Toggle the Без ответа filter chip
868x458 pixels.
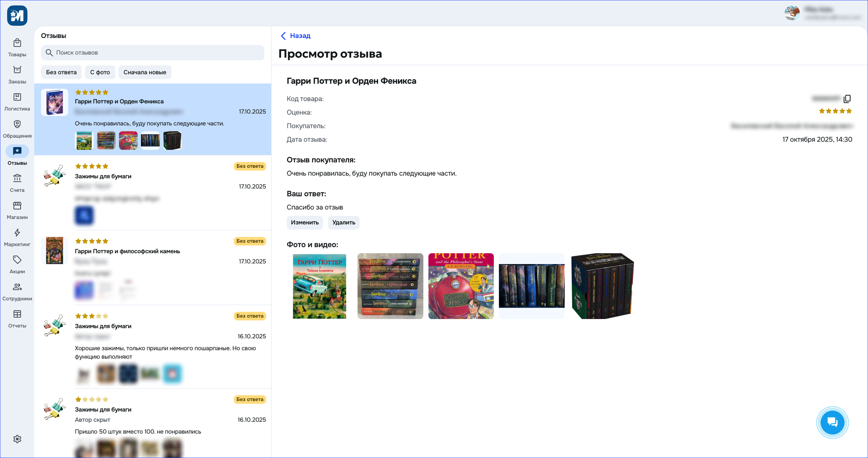[61, 72]
